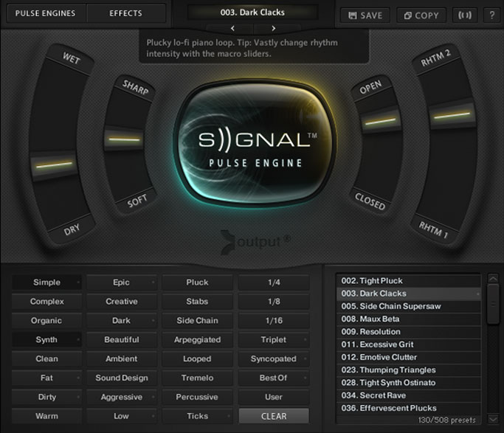Choose the 1/16 rhythm tag
Image resolution: width=504 pixels, height=433 pixels.
coord(274,321)
